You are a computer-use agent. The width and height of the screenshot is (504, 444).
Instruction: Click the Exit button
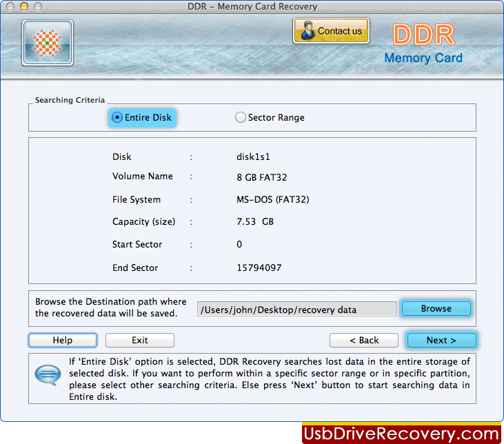140,340
